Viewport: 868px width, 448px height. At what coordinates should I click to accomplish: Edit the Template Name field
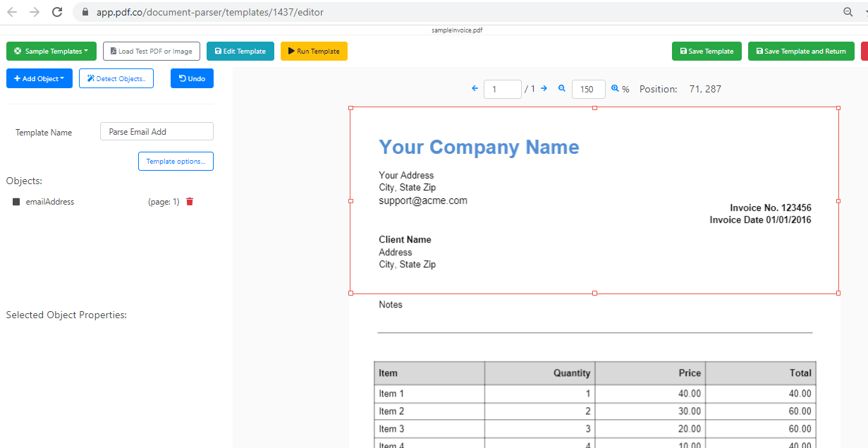tap(157, 131)
